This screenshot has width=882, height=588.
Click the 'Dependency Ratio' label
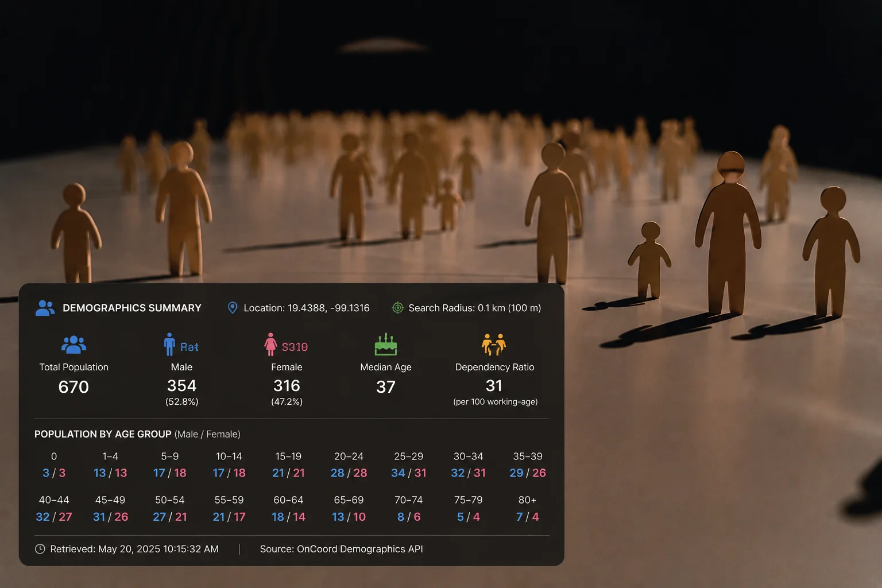tap(494, 367)
